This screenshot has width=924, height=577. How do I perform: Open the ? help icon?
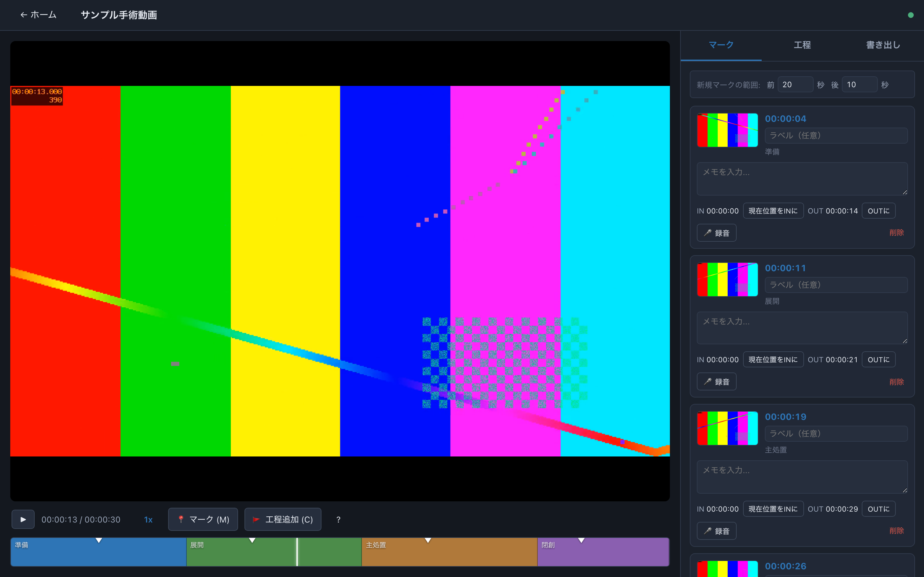[x=338, y=519]
